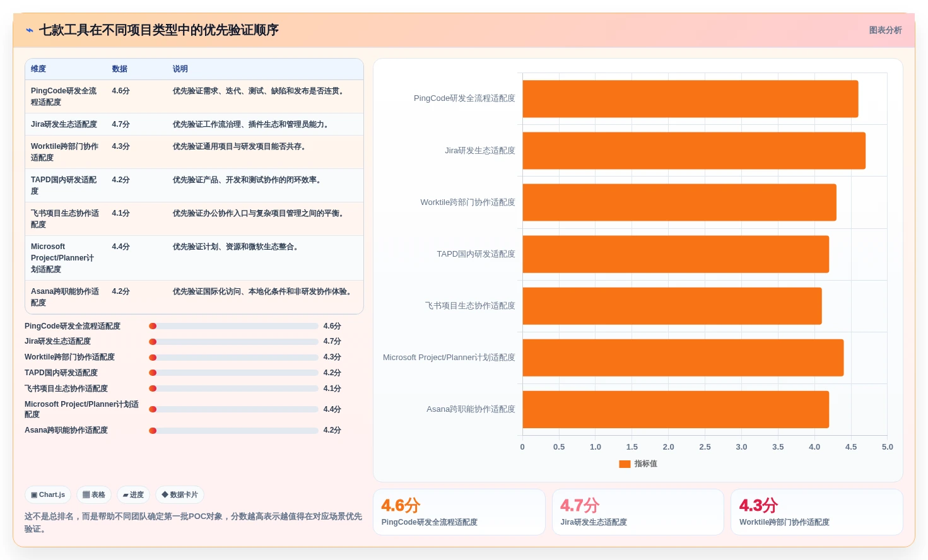
Task: Click the 4.3分 Worktile data card
Action: coord(817,512)
